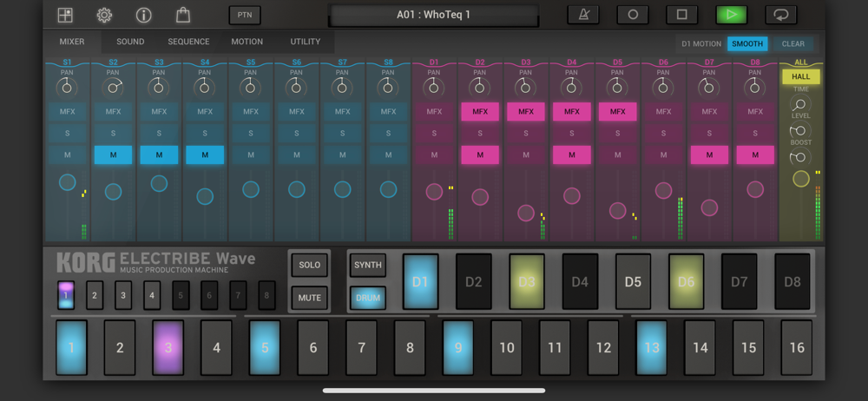Image resolution: width=868 pixels, height=401 pixels.
Task: Open the shopping bag store icon
Action: coord(183,15)
